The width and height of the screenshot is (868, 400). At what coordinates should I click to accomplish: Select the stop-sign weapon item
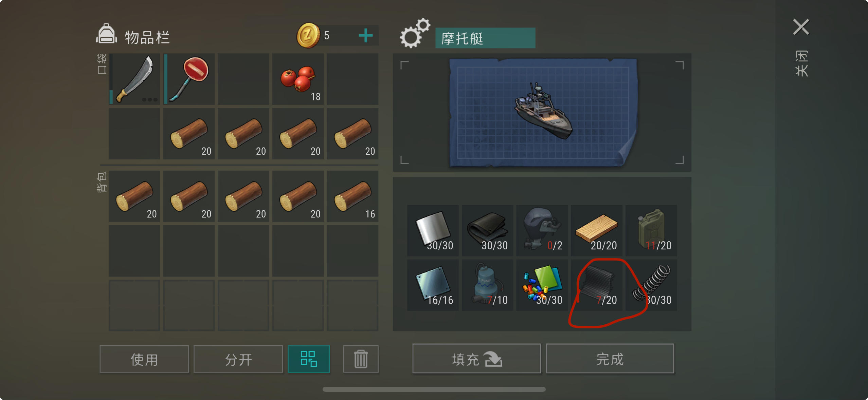pyautogui.click(x=189, y=79)
